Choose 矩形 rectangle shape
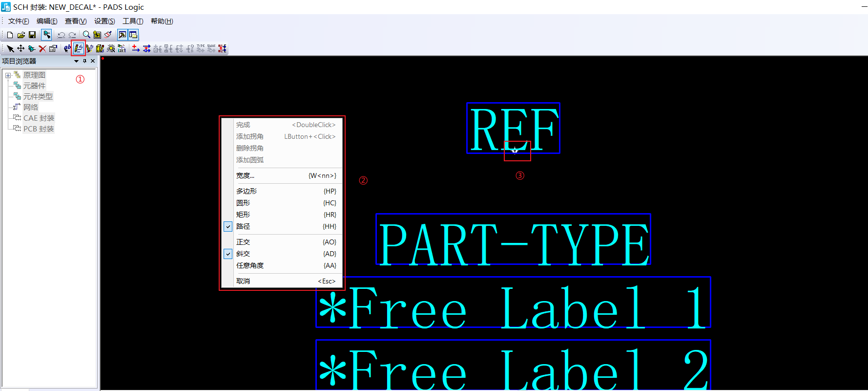 pos(282,215)
